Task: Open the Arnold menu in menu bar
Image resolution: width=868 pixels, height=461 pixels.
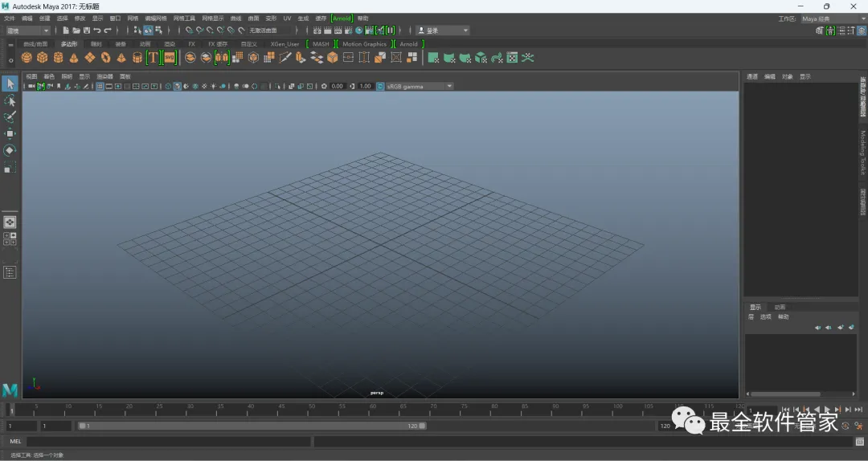Action: [342, 18]
